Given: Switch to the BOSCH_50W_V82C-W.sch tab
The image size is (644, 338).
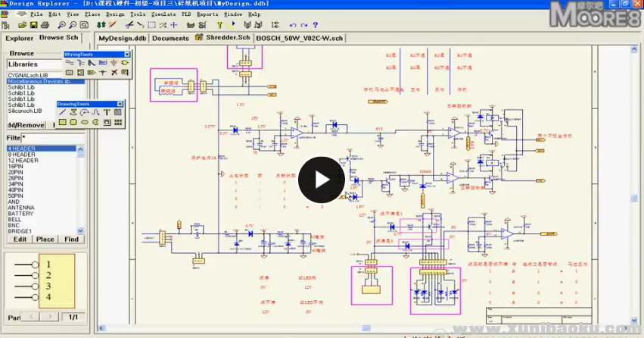Looking at the screenshot, I should (x=300, y=37).
